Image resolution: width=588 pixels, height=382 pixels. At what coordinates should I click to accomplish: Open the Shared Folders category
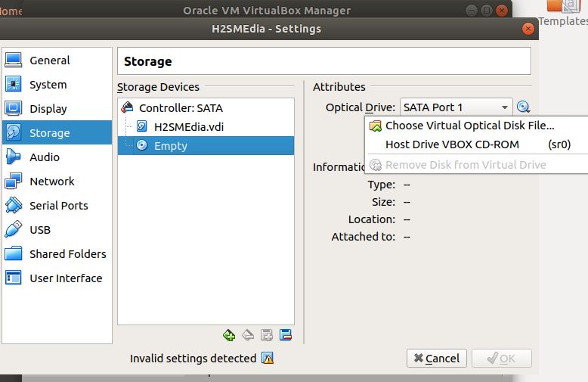point(57,253)
